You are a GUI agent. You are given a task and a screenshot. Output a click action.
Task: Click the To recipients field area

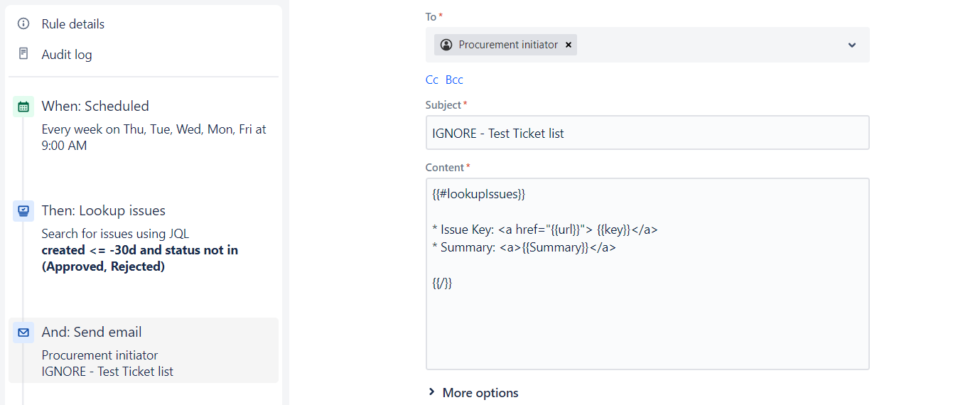[x=647, y=45]
